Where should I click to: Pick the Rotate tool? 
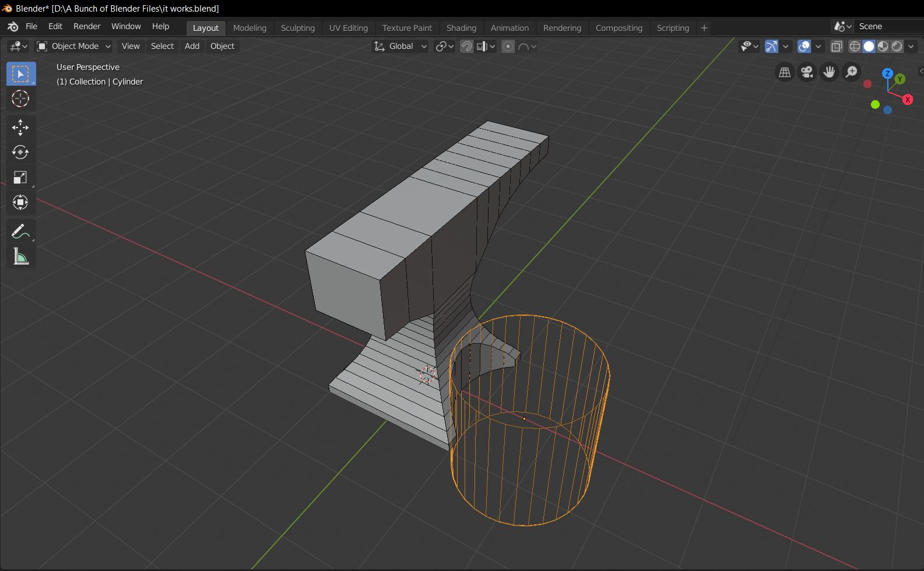tap(20, 152)
